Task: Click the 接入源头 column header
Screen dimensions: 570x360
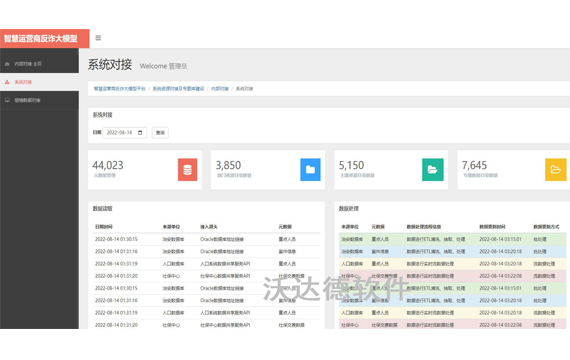Action: (x=209, y=227)
